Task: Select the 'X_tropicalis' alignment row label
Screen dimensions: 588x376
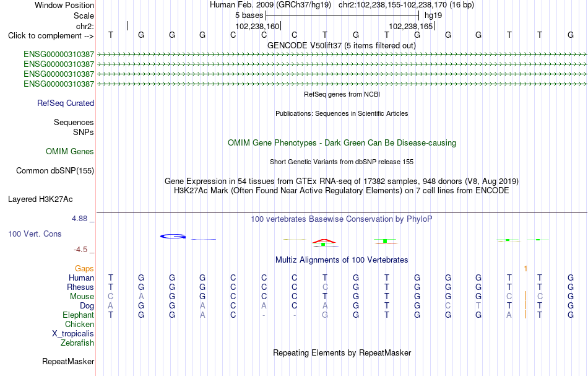Action: (x=73, y=334)
